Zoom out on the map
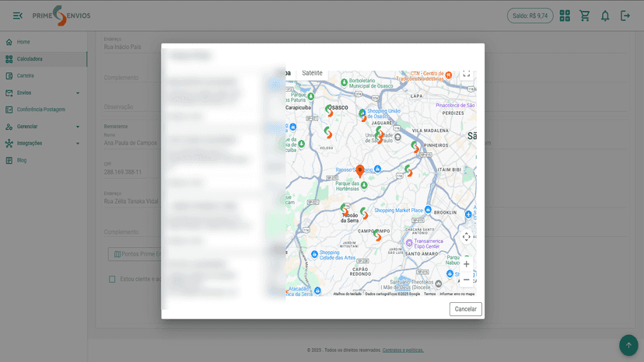The width and height of the screenshot is (644, 362). coord(466,280)
